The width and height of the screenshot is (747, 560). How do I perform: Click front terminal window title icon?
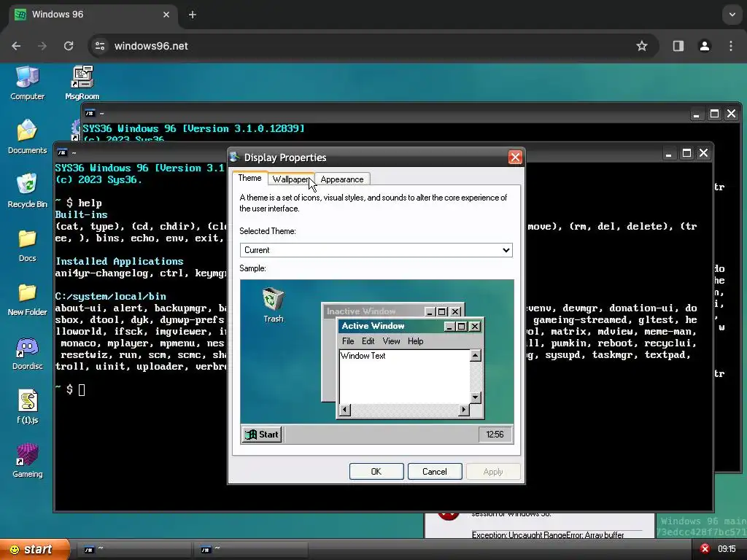coord(62,153)
